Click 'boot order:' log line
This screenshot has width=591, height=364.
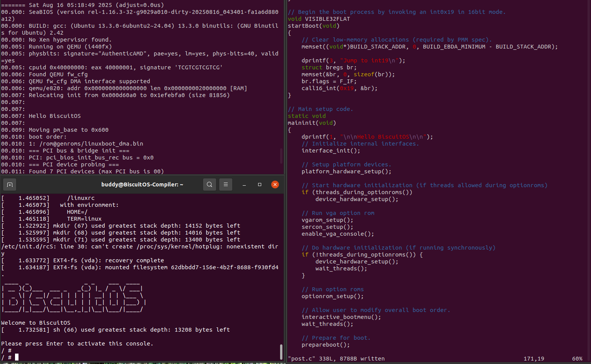tap(48, 137)
